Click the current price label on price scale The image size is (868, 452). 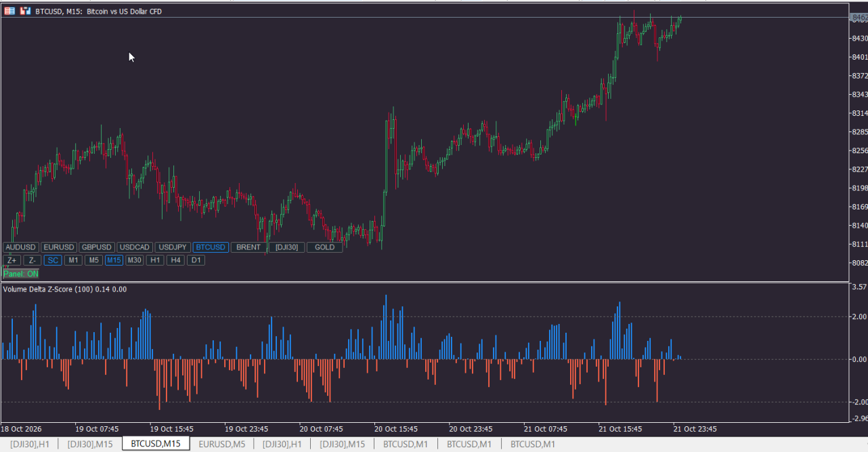(858, 20)
